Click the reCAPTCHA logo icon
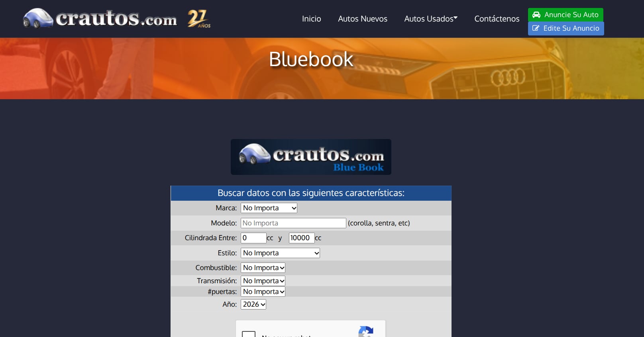The image size is (644, 337). (366, 332)
